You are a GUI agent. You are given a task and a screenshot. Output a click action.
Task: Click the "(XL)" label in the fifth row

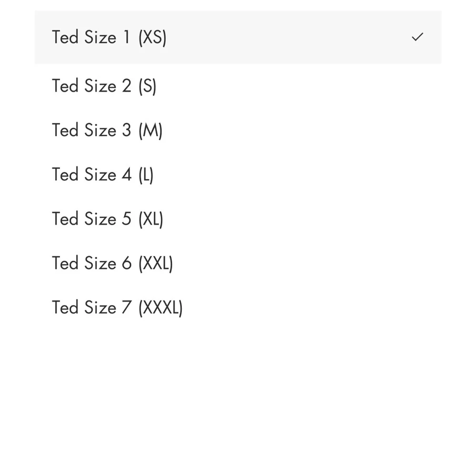(151, 219)
